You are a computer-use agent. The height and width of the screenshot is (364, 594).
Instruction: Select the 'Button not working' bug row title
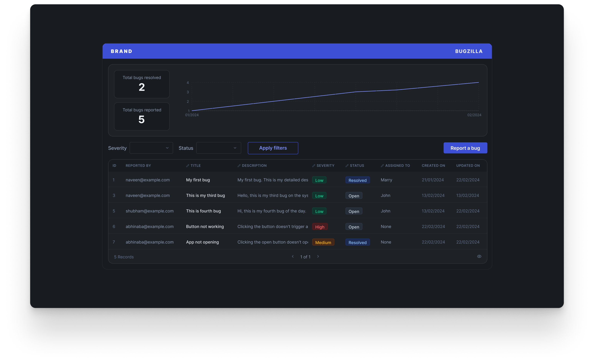pyautogui.click(x=205, y=227)
